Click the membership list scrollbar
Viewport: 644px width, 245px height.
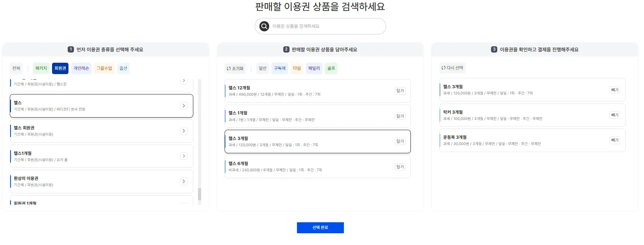(x=200, y=194)
